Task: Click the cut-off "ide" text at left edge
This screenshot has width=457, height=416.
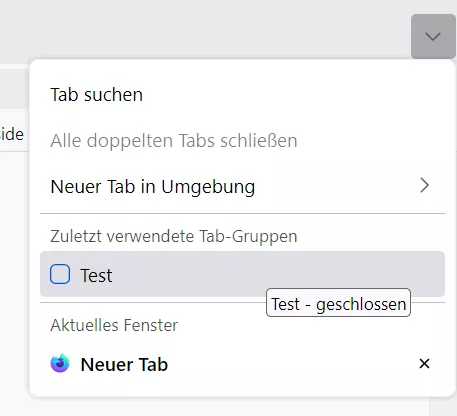Action: (12, 134)
